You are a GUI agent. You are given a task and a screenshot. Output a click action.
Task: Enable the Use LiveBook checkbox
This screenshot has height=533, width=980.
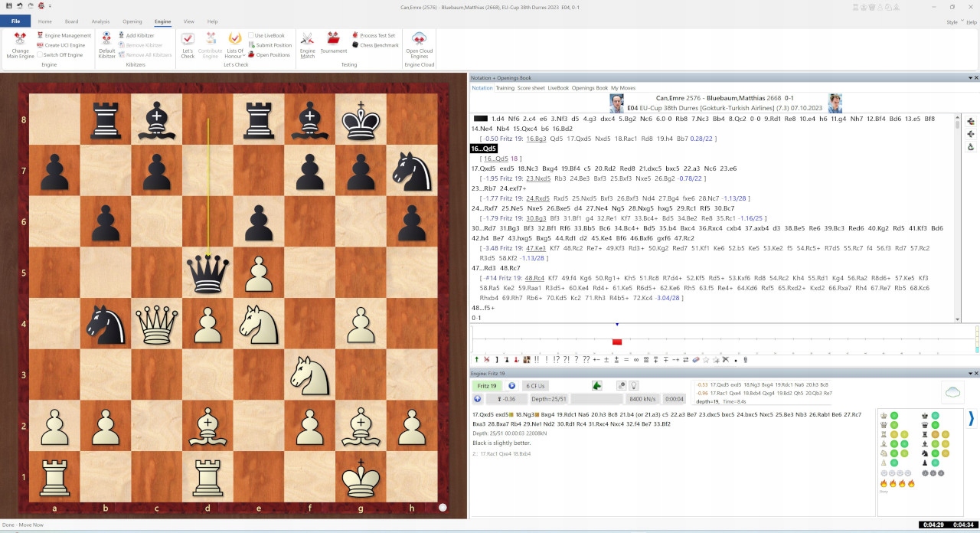tap(251, 34)
